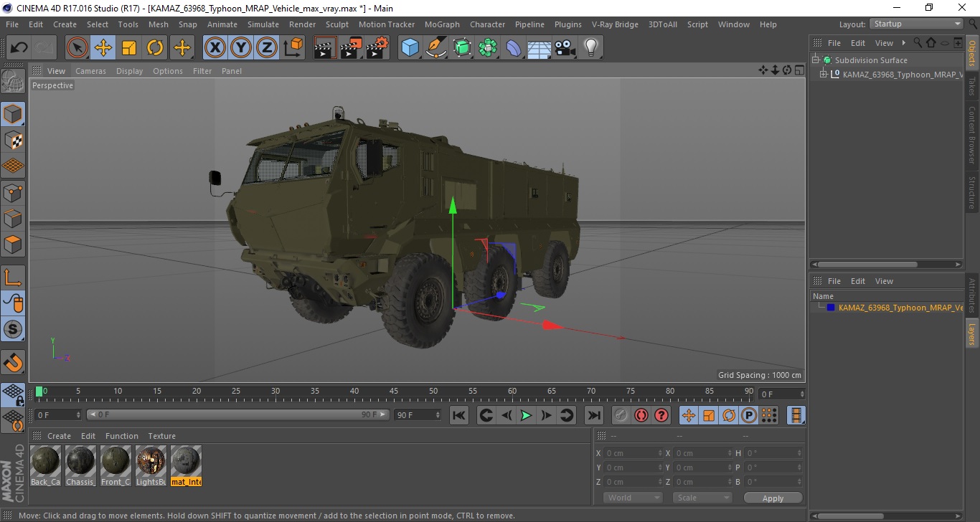Click Render View clapperboard icon
Image resolution: width=980 pixels, height=522 pixels.
[326, 48]
